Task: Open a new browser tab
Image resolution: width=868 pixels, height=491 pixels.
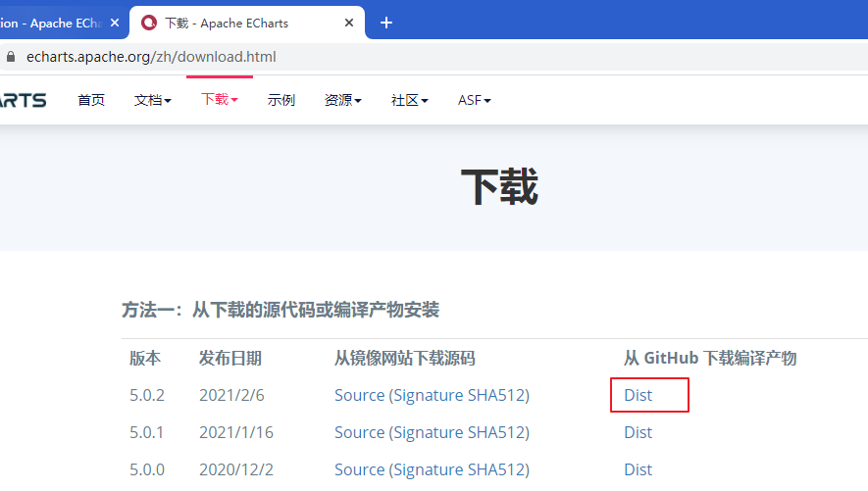Action: [386, 23]
